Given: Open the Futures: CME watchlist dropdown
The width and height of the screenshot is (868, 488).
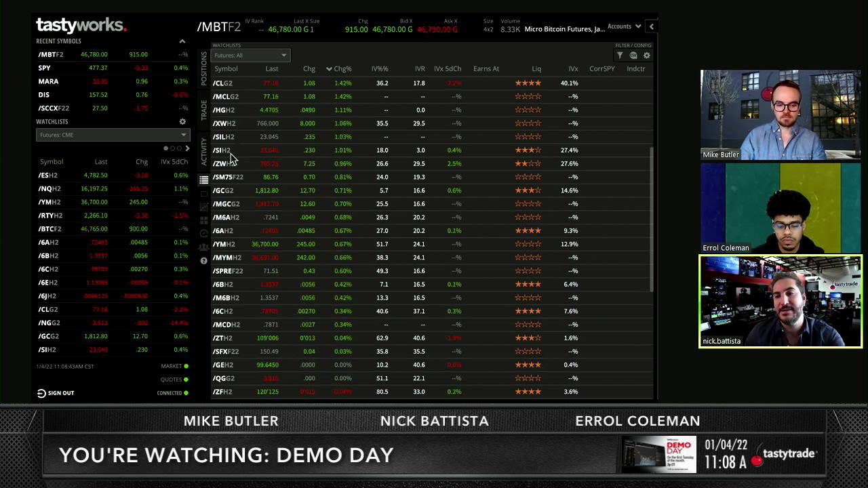Looking at the screenshot, I should click(112, 135).
